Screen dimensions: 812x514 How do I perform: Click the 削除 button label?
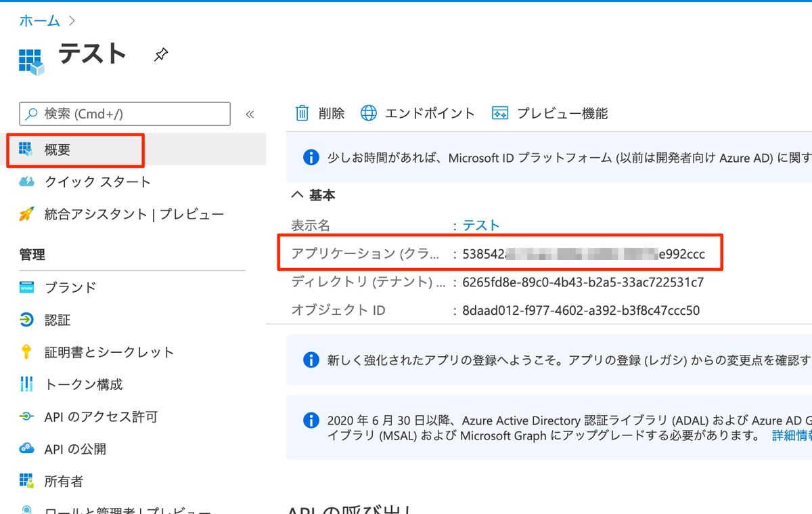(x=332, y=113)
